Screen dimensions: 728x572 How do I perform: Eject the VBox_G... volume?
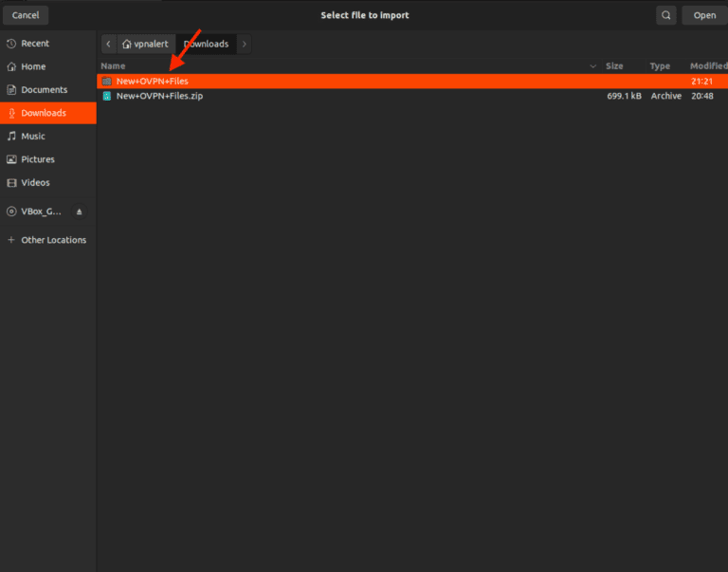pyautogui.click(x=80, y=212)
